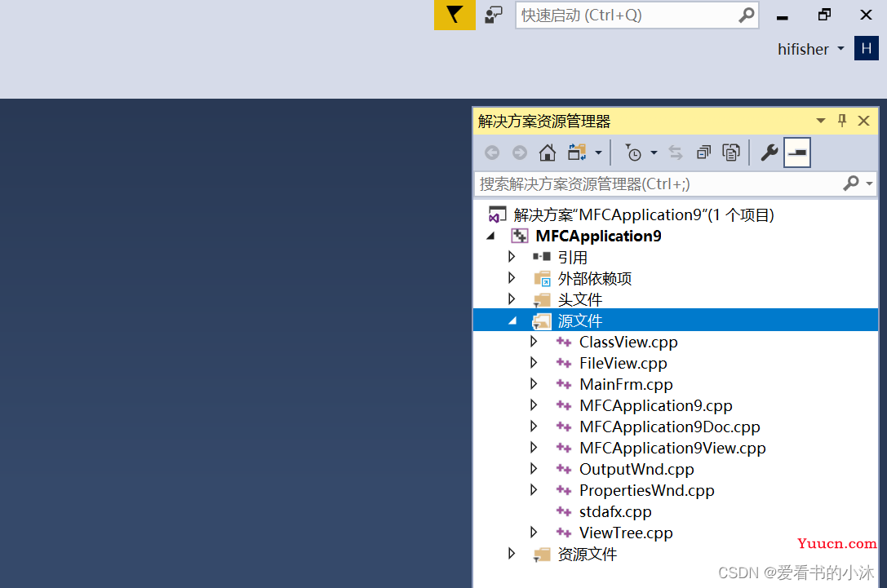Click the Collapse All icon
This screenshot has width=887, height=588.
point(703,153)
